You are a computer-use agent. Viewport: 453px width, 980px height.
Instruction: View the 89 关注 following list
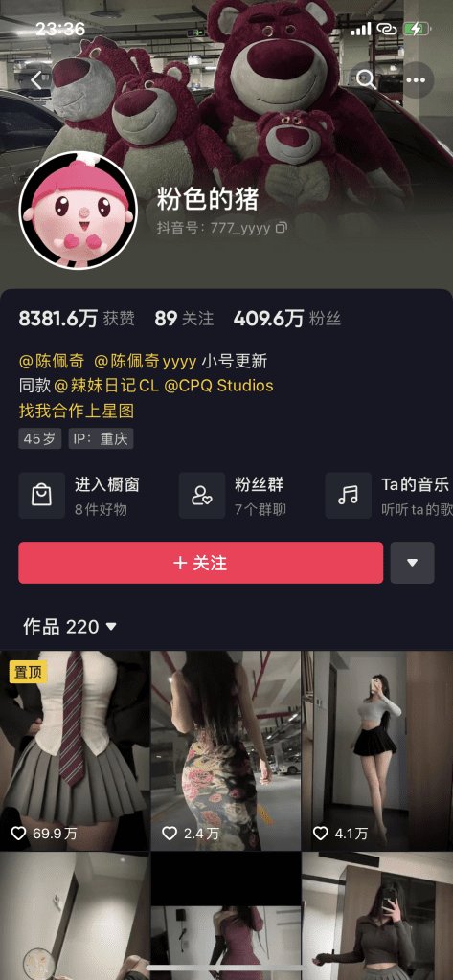click(184, 319)
